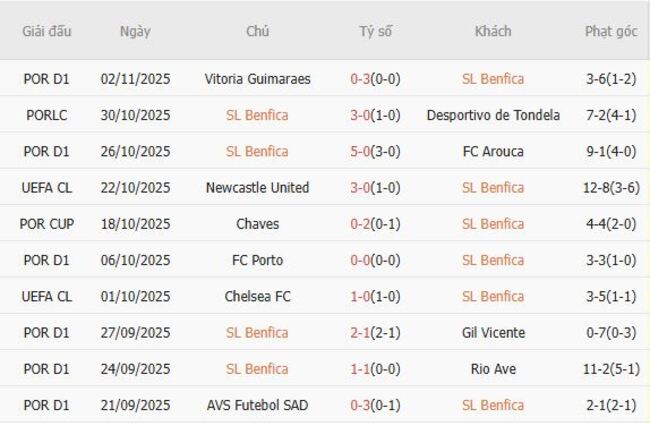This screenshot has height=426, width=650.
Task: Open Rio Ave team page
Action: pyautogui.click(x=493, y=369)
